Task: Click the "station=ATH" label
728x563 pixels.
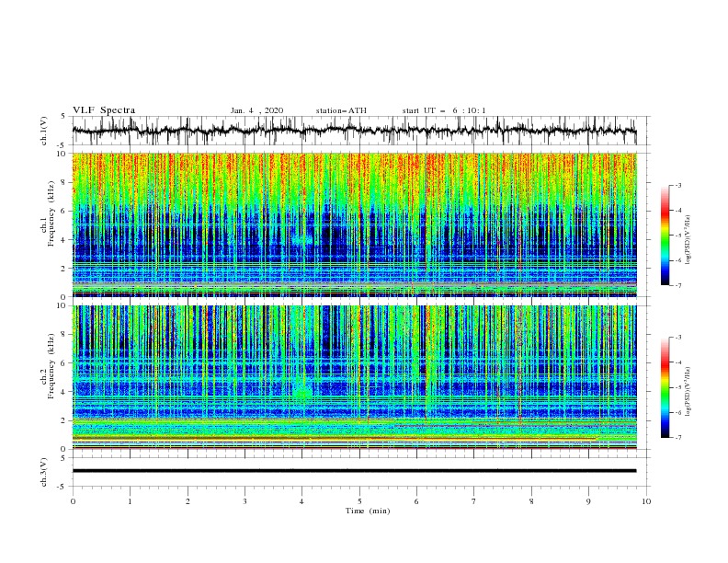Action: pos(341,110)
